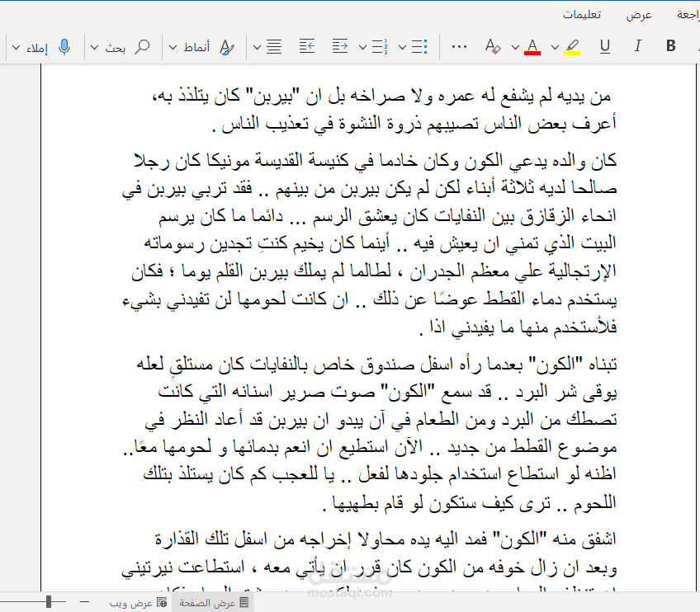
Task: Decrease paragraph indent
Action: (x=306, y=47)
